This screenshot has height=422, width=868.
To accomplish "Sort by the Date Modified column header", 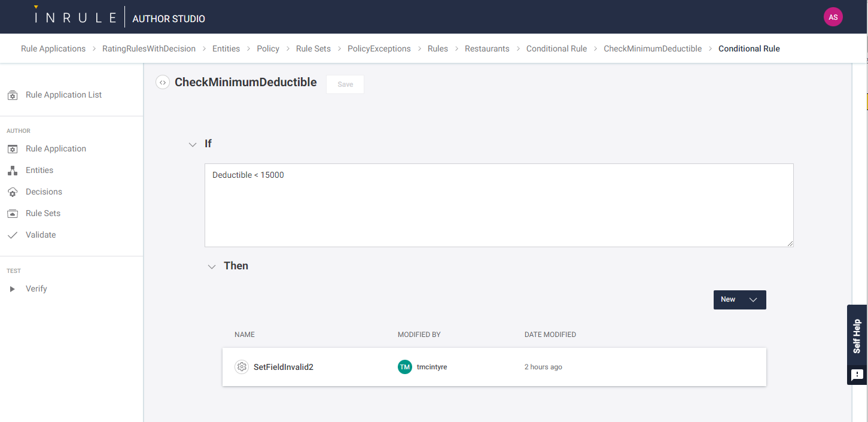I will point(550,335).
